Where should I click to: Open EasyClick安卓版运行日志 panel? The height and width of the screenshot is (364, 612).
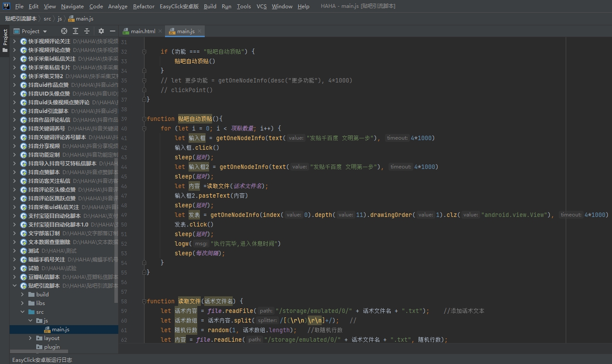pyautogui.click(x=42, y=360)
